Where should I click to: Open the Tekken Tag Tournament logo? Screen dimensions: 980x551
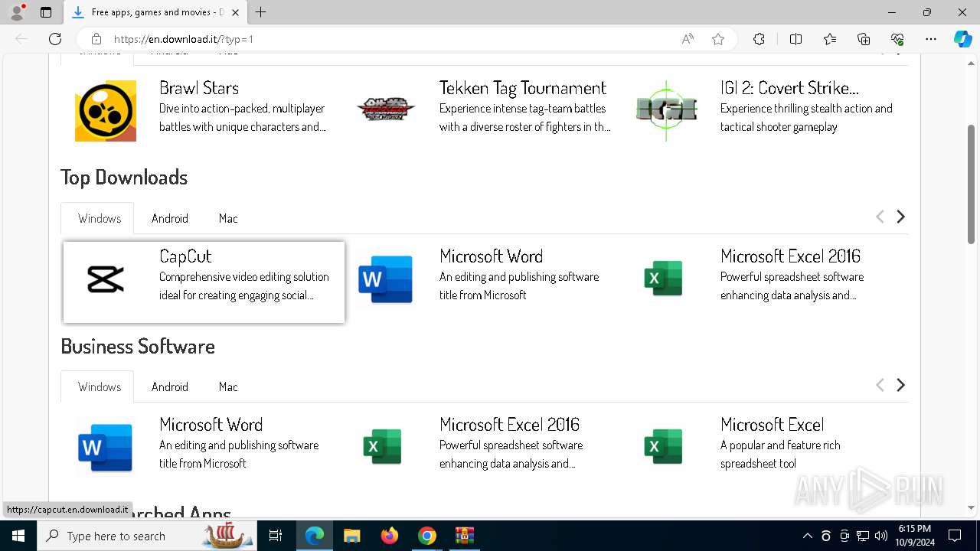pyautogui.click(x=386, y=110)
